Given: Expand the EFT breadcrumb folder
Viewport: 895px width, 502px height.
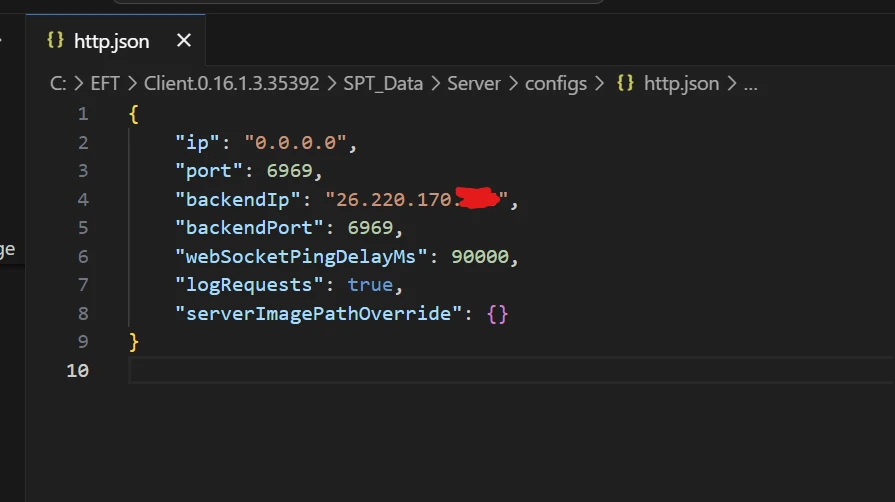Looking at the screenshot, I should 105,83.
